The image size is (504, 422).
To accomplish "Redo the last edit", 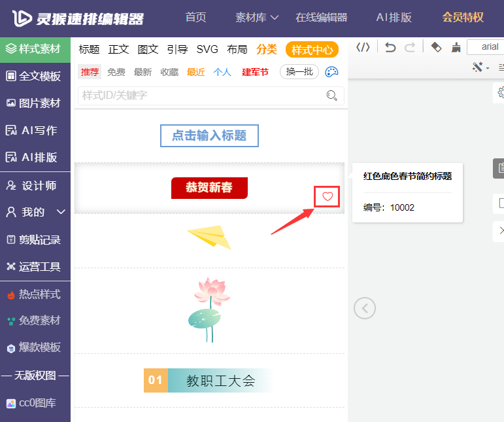I will (x=409, y=47).
